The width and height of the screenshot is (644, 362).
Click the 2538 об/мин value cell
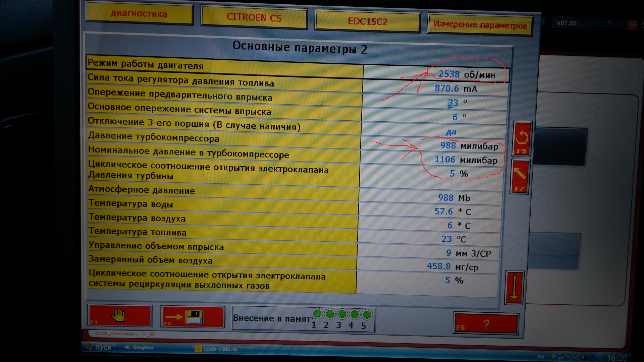pos(466,74)
